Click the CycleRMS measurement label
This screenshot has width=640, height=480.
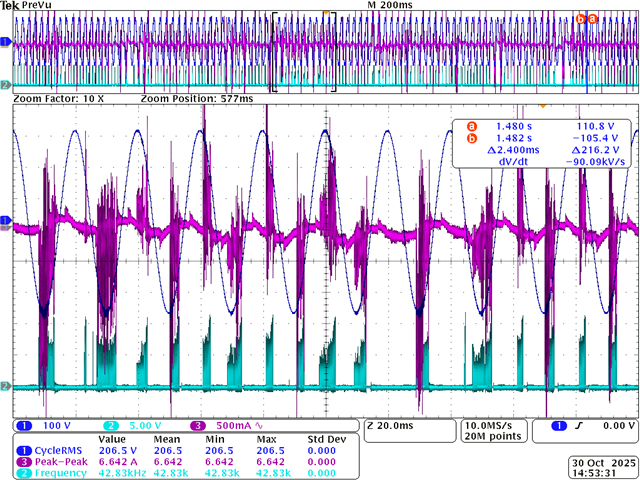coord(58,451)
